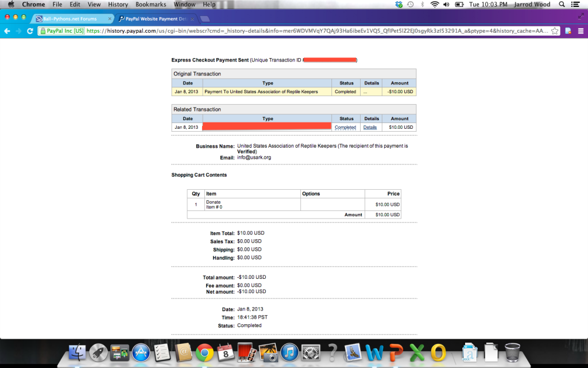Screen dimensions: 588x368
Task: Open Mission Control from the Dock
Action: [x=119, y=352]
